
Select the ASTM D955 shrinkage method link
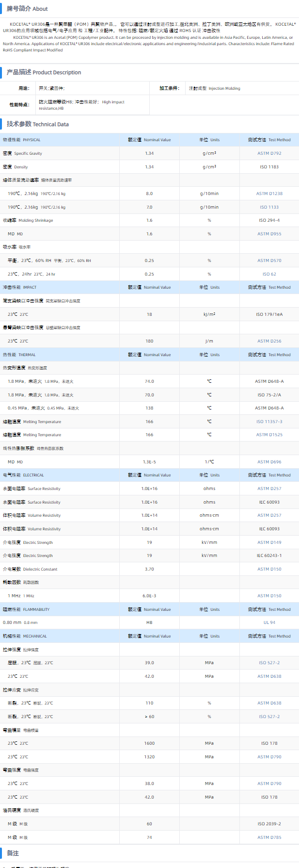pyautogui.click(x=269, y=234)
